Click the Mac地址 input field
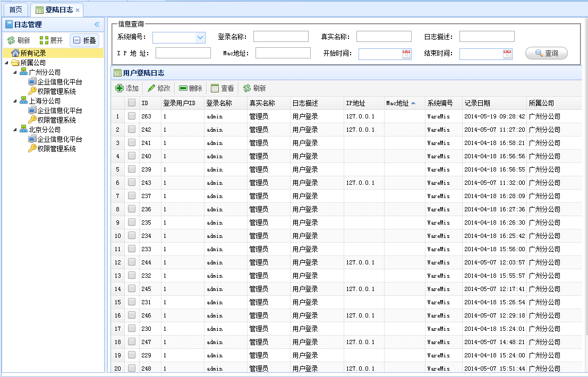The height and width of the screenshot is (377, 588). [x=283, y=53]
